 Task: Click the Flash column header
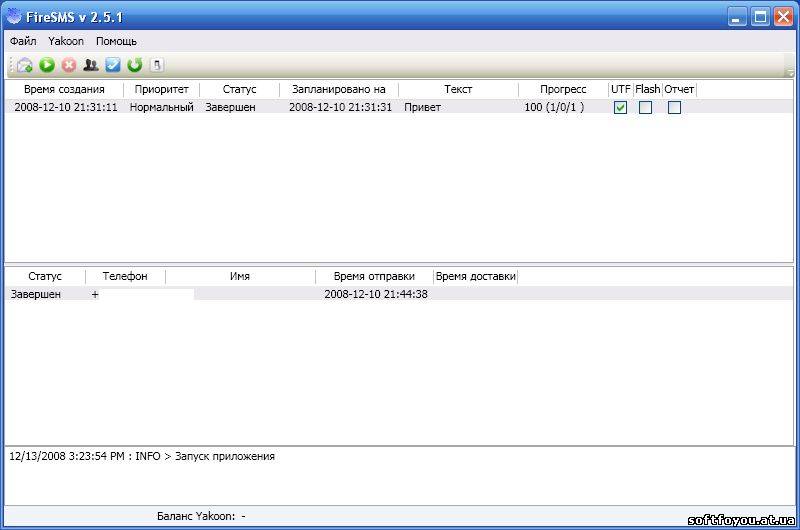[x=647, y=89]
